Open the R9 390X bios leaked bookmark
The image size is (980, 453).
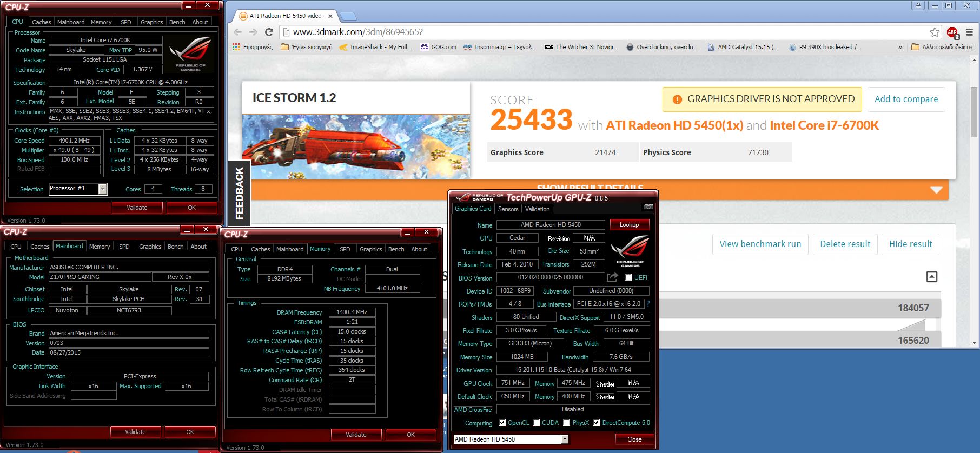click(x=825, y=47)
